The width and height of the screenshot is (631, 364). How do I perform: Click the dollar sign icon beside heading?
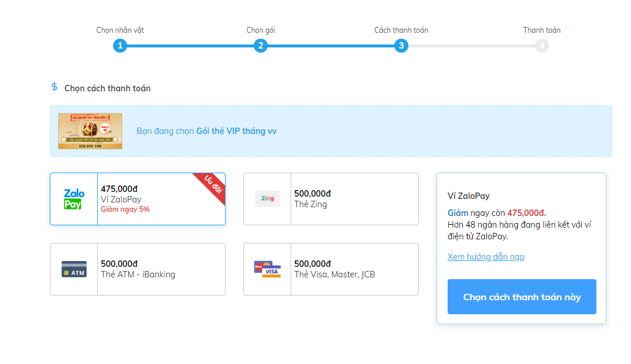(x=54, y=87)
